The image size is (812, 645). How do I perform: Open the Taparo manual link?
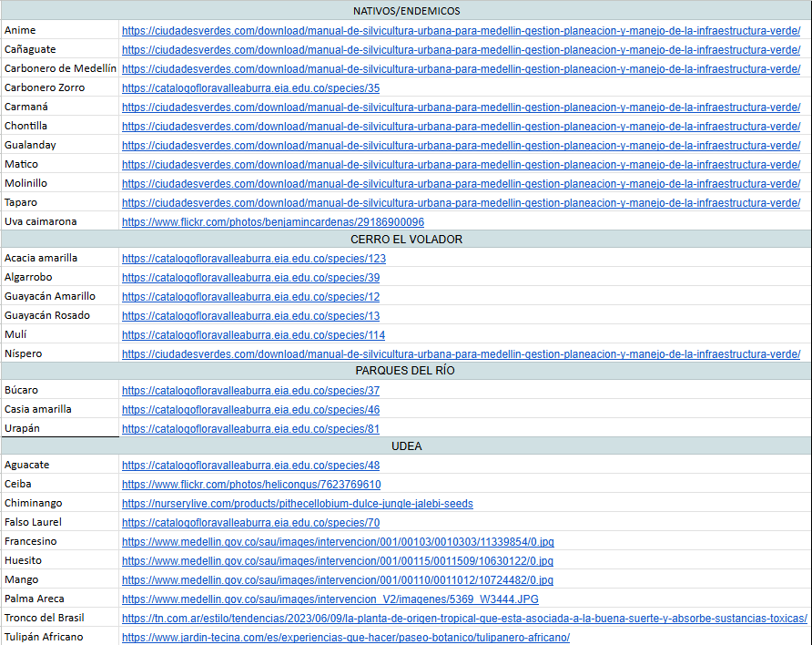click(461, 202)
